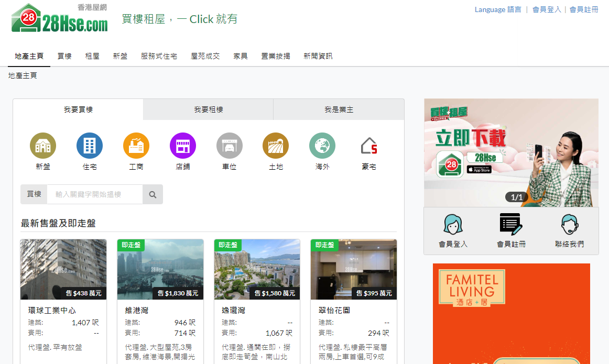Select the 住宅 residential building icon
This screenshot has height=364, width=609.
[90, 146]
